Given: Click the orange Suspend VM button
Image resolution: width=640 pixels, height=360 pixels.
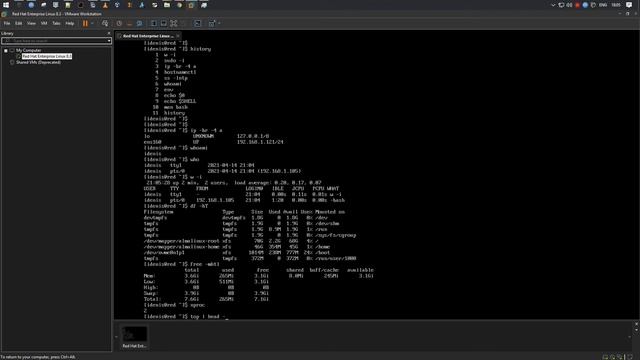Looking at the screenshot, I should coord(85,23).
